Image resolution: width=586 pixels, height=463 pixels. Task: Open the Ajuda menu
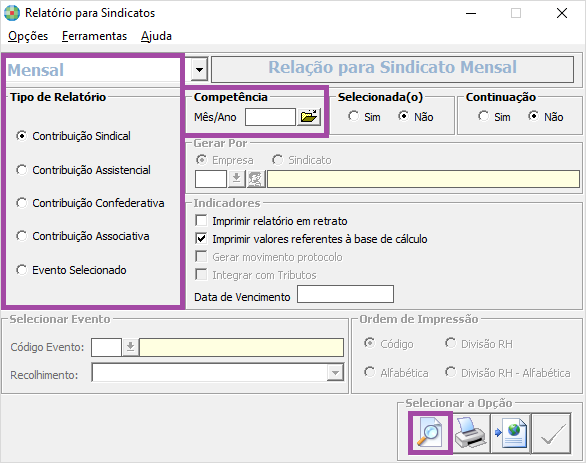pos(156,36)
